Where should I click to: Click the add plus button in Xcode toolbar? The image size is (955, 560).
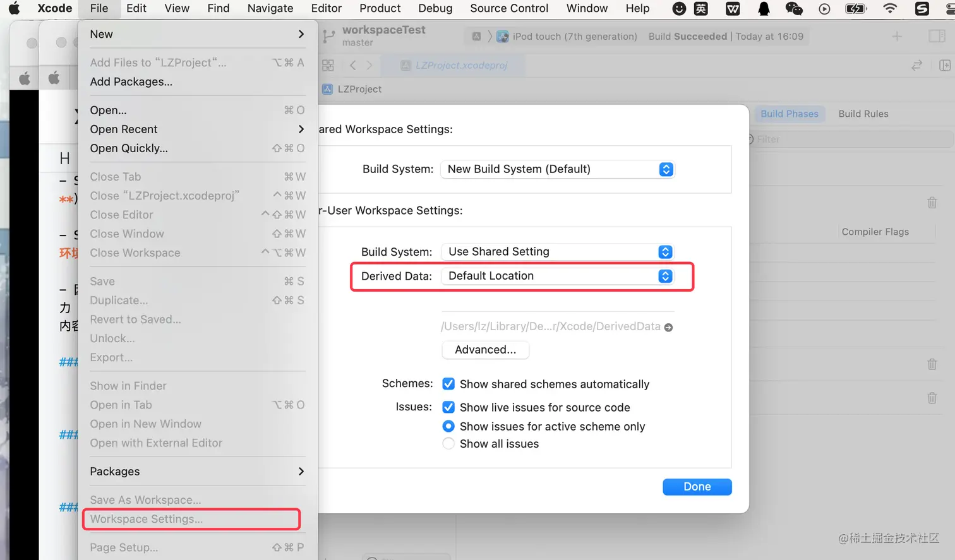pyautogui.click(x=897, y=36)
